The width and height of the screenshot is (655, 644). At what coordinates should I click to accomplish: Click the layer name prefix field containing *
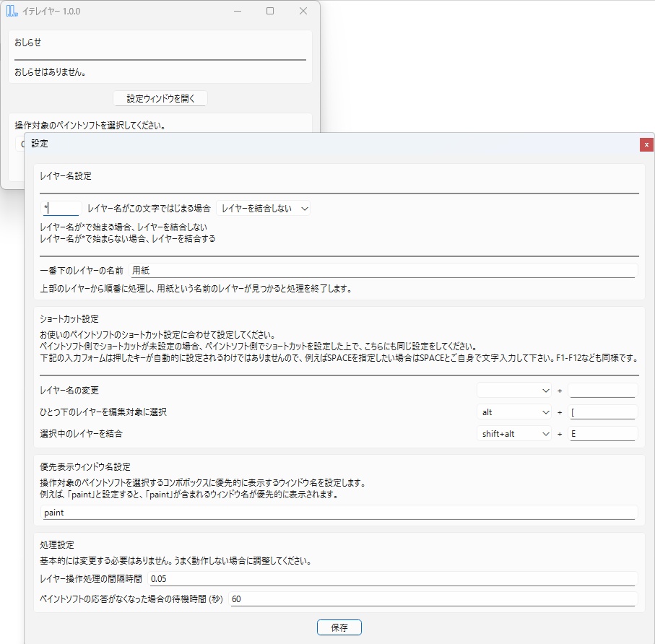tap(61, 207)
